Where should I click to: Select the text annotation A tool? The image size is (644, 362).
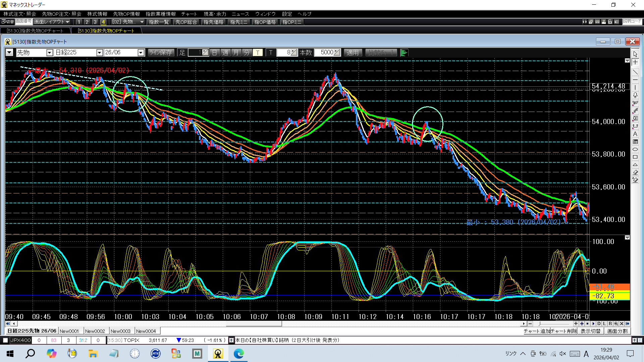[635, 134]
